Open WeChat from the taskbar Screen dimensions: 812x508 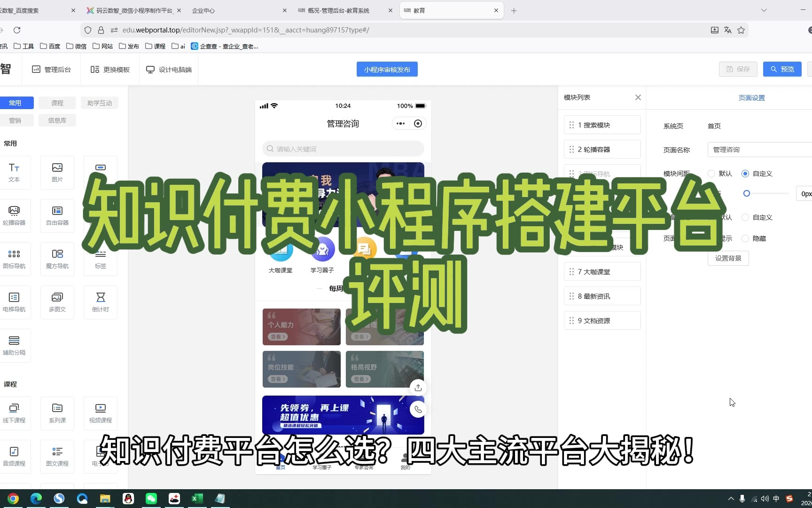point(151,499)
